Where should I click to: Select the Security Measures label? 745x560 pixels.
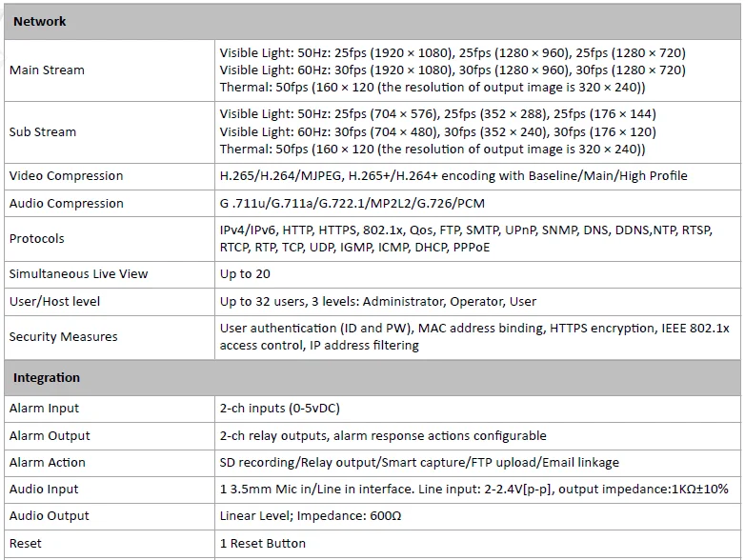63,337
